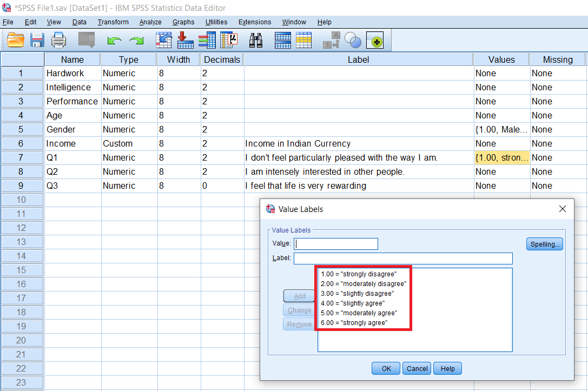The height and width of the screenshot is (391, 588).
Task: Redo the undone action
Action: tap(135, 40)
